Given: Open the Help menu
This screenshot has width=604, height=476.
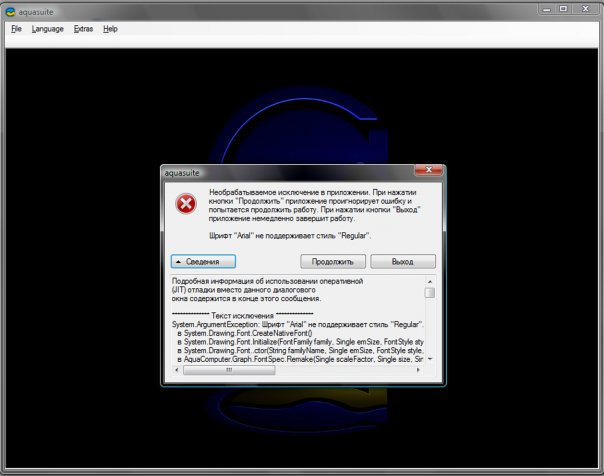Looking at the screenshot, I should tap(110, 29).
